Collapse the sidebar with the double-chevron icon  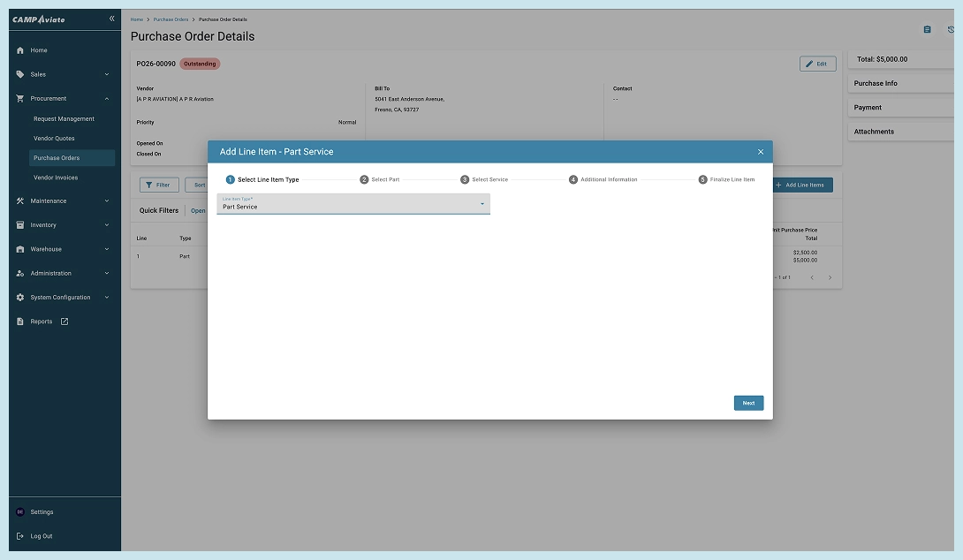coord(111,19)
